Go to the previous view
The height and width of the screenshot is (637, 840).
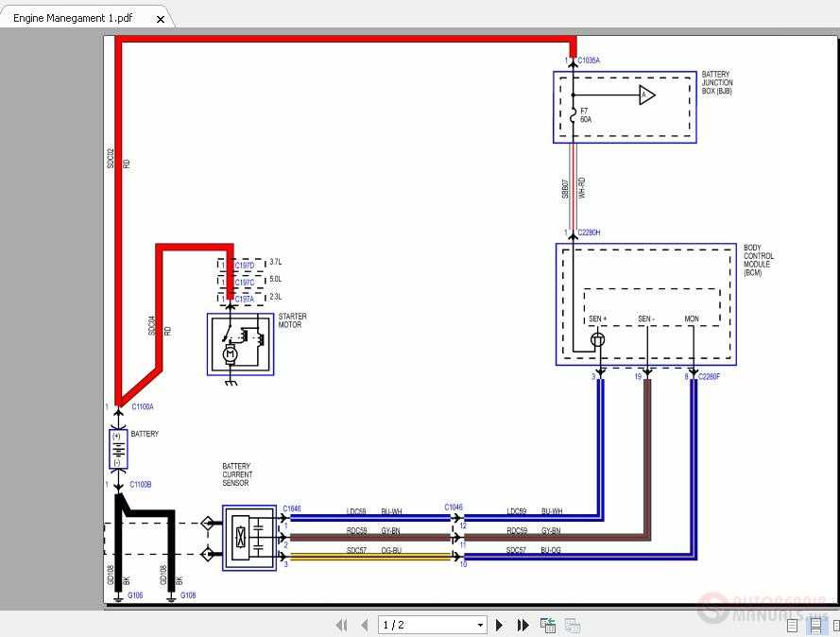(548, 625)
